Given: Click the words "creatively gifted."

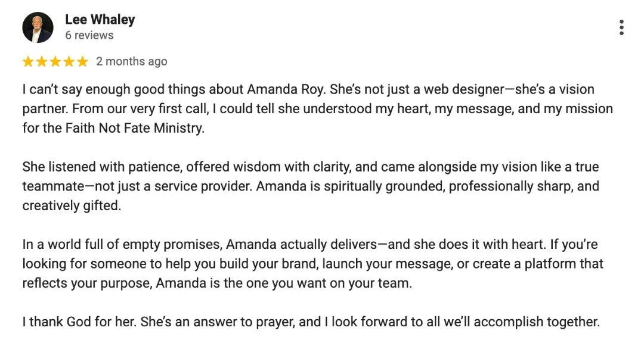Looking at the screenshot, I should (x=72, y=205).
